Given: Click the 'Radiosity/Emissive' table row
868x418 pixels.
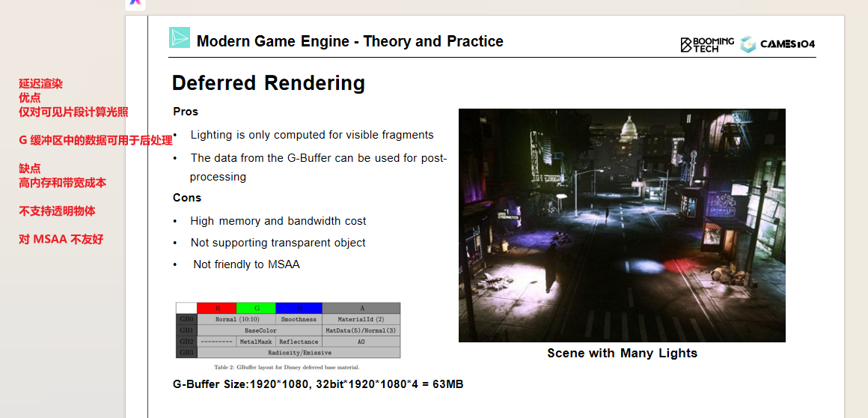Looking at the screenshot, I should (x=299, y=352).
